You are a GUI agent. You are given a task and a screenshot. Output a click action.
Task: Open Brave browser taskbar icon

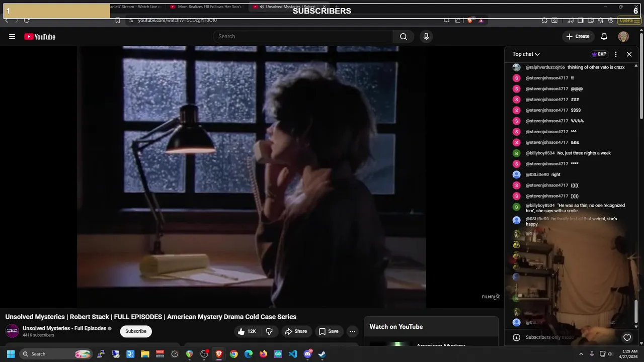(219, 354)
